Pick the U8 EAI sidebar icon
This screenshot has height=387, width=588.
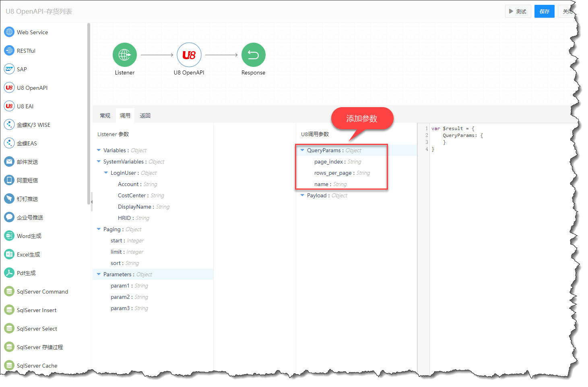(9, 106)
